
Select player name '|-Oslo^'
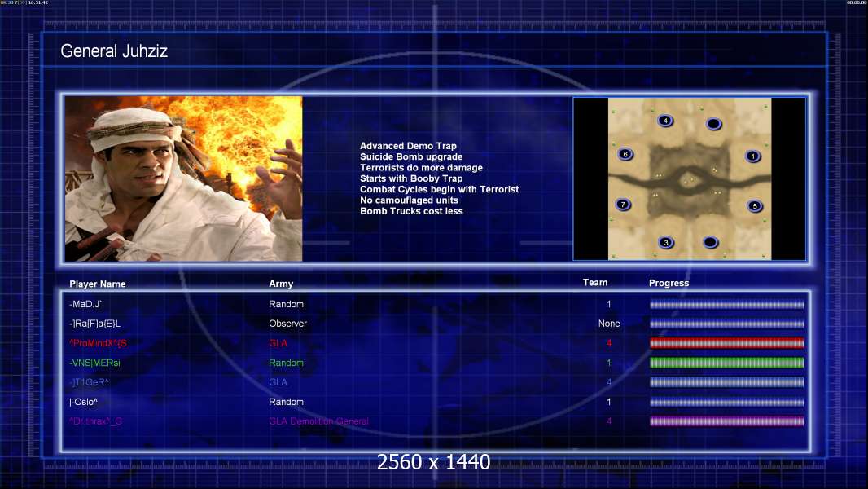pyautogui.click(x=84, y=402)
